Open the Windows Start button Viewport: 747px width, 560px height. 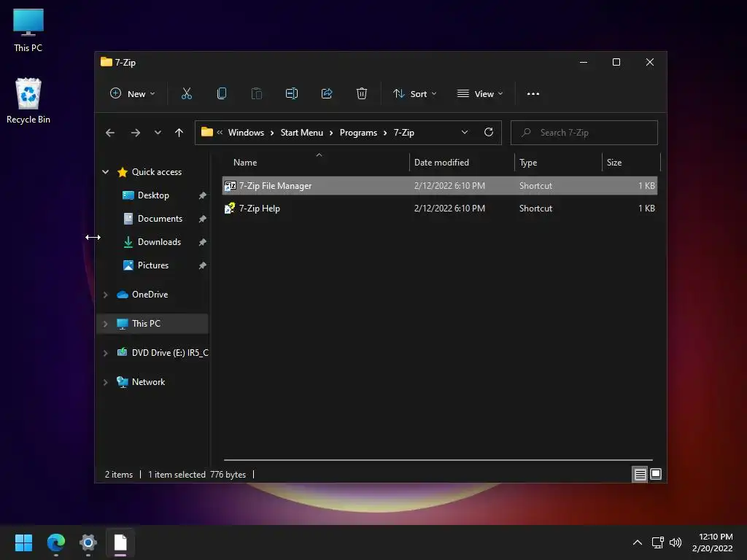(x=23, y=542)
